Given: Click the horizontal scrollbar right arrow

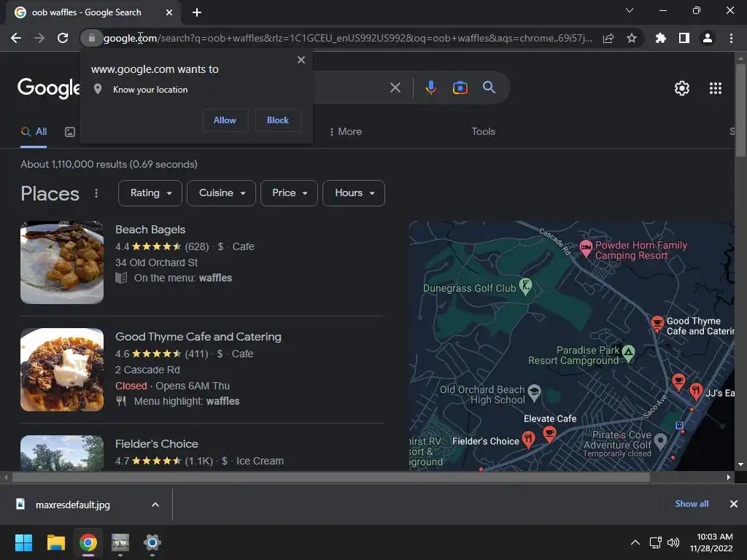Looking at the screenshot, I should pos(729,477).
